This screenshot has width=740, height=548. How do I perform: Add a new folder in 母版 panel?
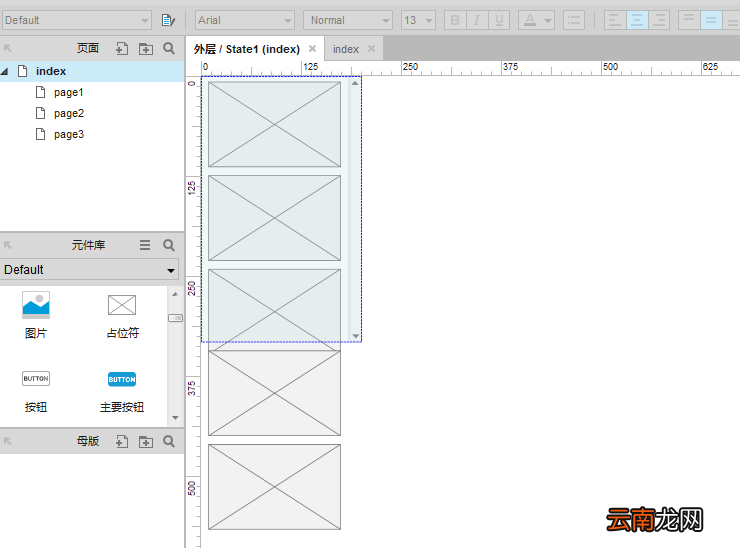click(146, 442)
